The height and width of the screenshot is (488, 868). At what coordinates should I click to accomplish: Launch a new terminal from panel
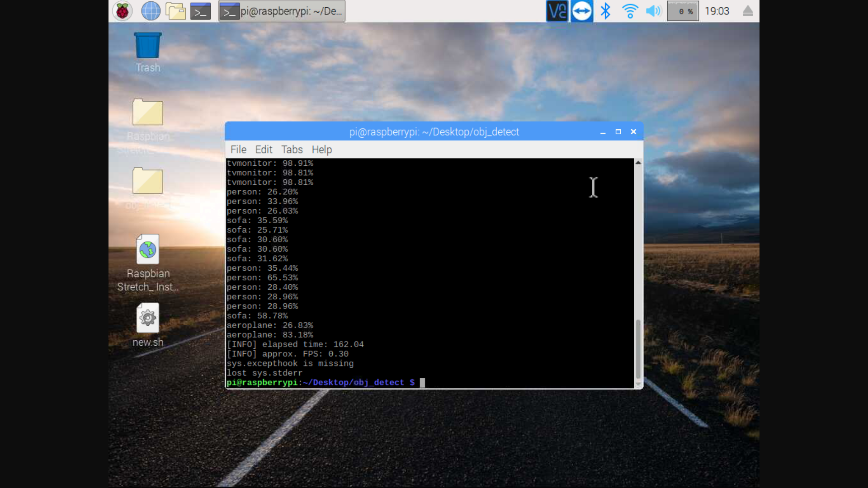click(x=200, y=11)
